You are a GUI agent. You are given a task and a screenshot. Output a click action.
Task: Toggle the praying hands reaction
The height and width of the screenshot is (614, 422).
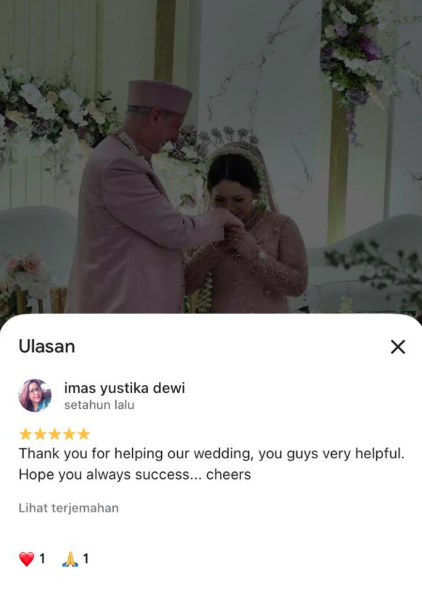tap(70, 559)
